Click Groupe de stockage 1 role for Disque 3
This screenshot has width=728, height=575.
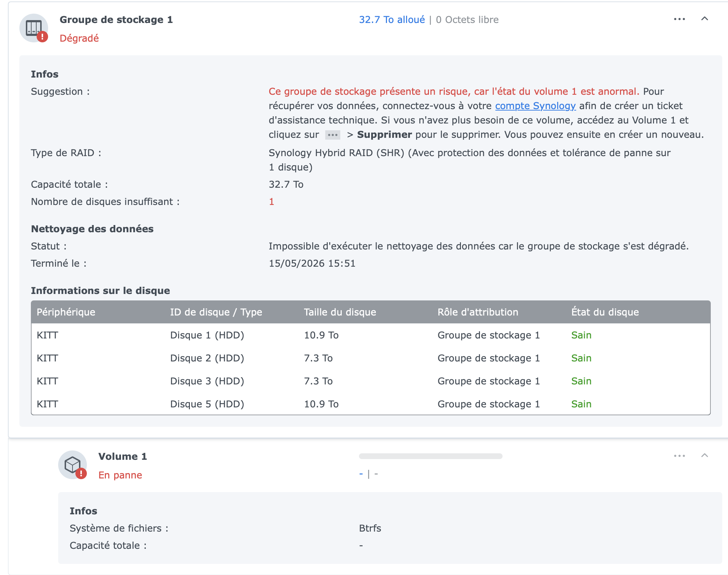[x=489, y=381]
